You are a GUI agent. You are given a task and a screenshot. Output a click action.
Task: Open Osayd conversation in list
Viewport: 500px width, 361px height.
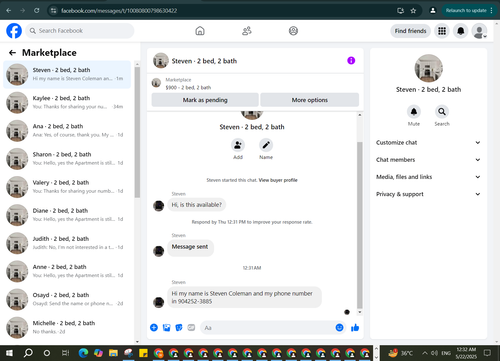(x=67, y=299)
